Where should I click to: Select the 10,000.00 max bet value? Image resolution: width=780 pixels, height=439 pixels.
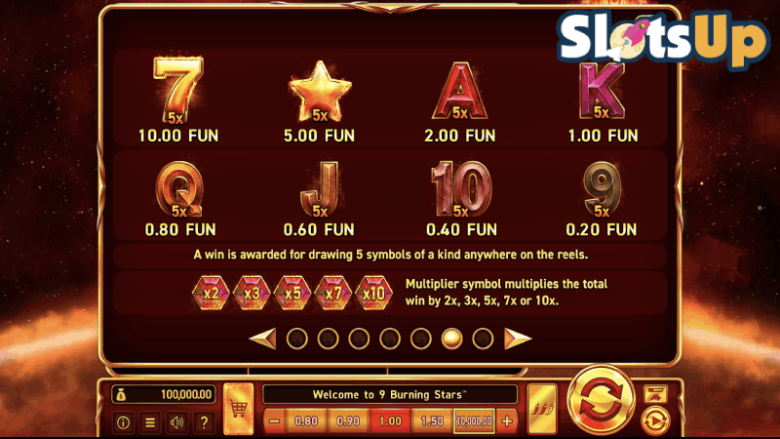pos(474,421)
